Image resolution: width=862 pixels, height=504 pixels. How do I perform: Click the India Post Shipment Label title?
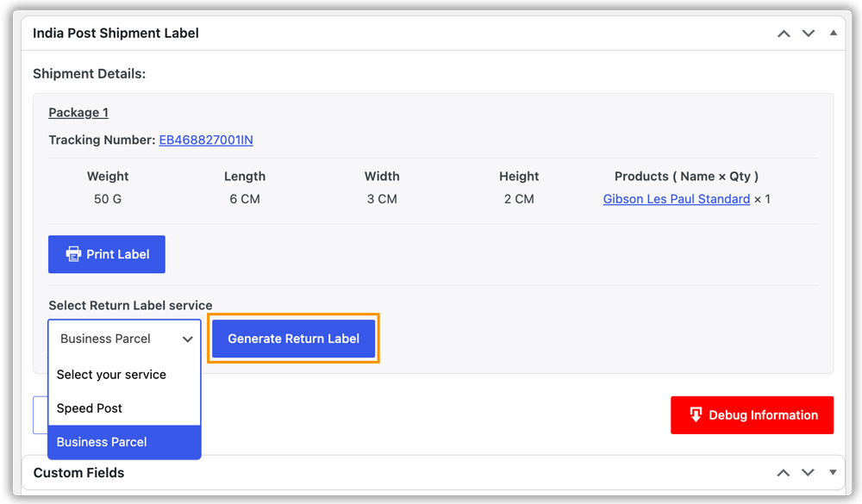tap(116, 34)
